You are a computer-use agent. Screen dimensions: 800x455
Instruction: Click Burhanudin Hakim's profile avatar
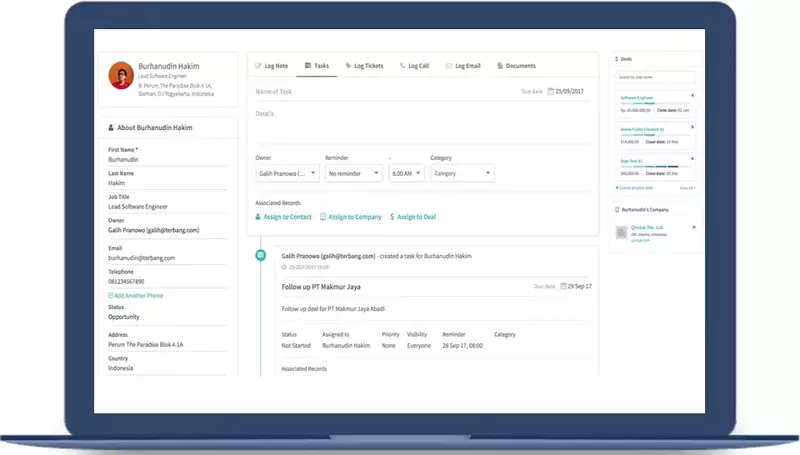click(x=121, y=75)
